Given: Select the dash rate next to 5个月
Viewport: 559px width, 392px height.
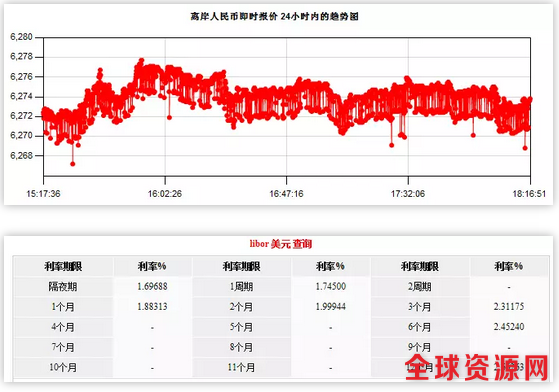Looking at the screenshot, I should tap(330, 327).
